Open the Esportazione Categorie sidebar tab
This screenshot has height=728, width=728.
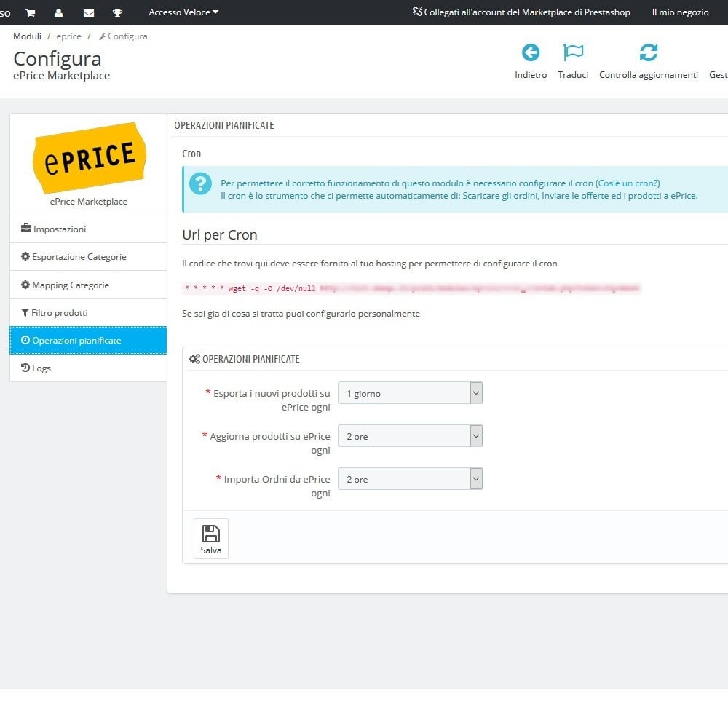(x=88, y=257)
